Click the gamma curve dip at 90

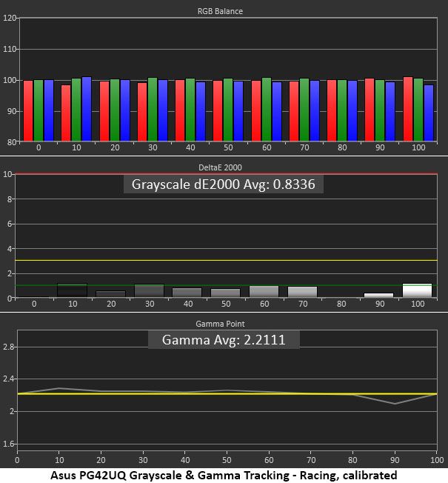395,404
